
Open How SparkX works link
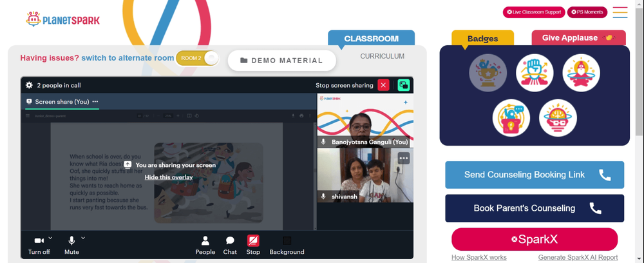tap(479, 258)
